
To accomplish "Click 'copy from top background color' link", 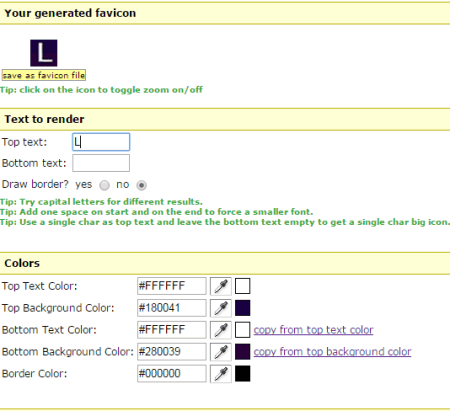I will pyautogui.click(x=332, y=352).
